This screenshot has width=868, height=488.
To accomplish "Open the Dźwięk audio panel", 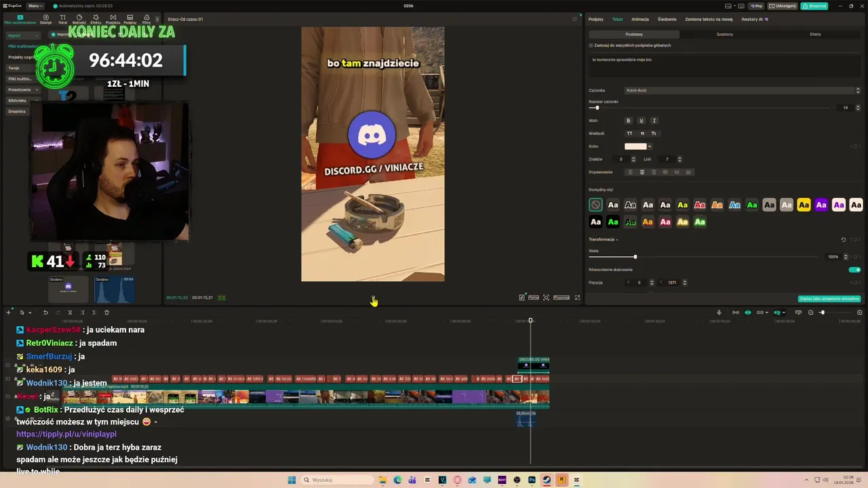I will 45,19.
